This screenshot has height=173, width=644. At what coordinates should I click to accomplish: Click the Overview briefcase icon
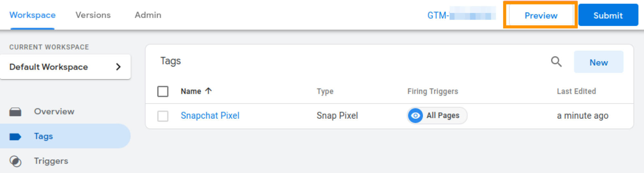click(x=15, y=112)
